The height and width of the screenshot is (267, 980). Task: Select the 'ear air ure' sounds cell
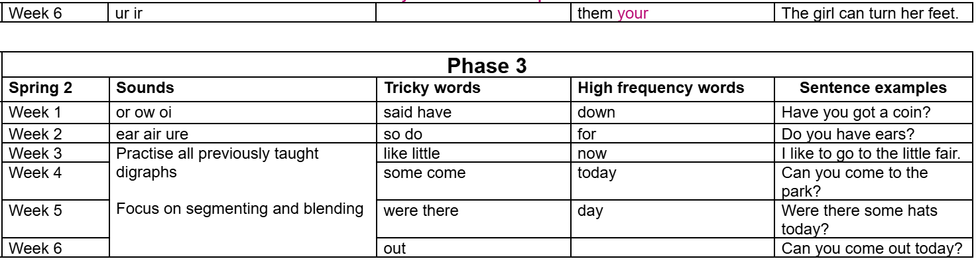pyautogui.click(x=149, y=133)
